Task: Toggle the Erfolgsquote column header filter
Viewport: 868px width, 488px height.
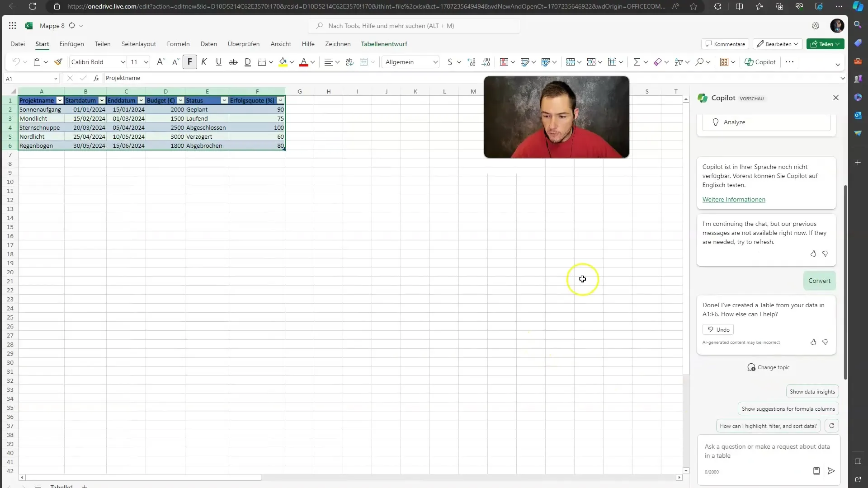Action: tap(280, 100)
